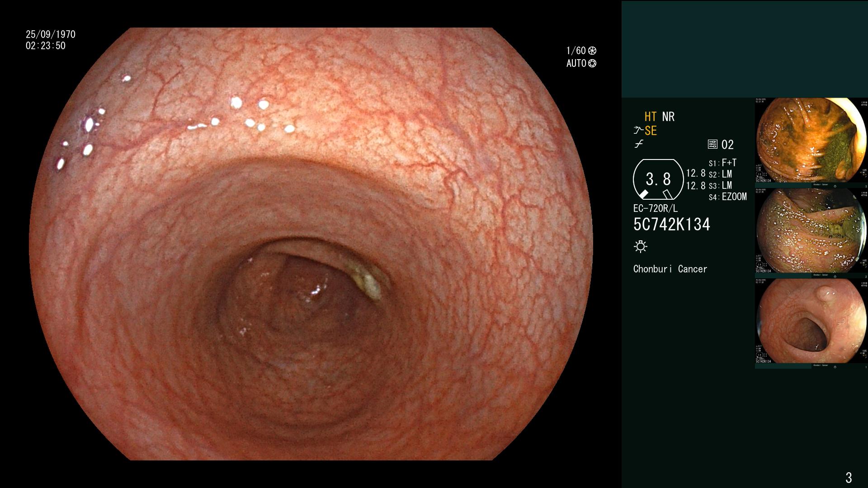Click the S3: LM scope button assignment

(x=720, y=185)
